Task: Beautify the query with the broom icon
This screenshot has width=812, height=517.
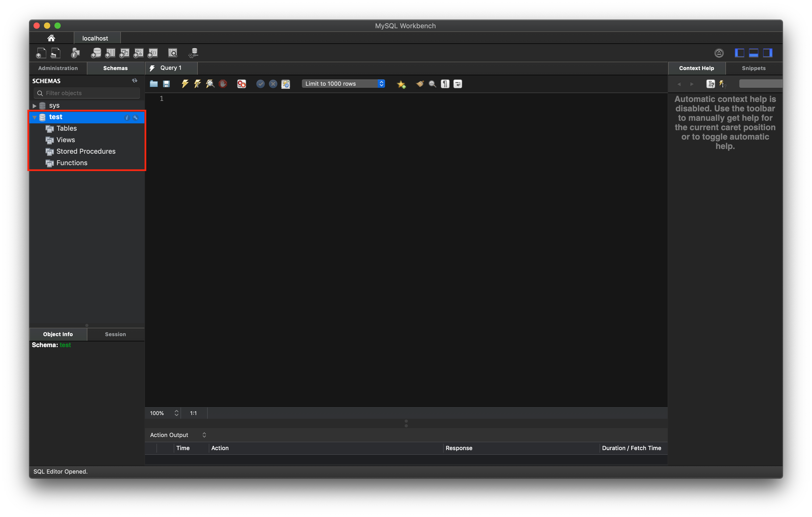Action: point(420,84)
